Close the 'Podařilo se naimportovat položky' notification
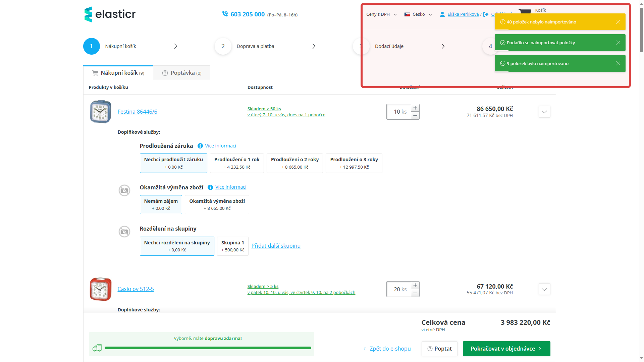The image size is (644, 362). [618, 43]
